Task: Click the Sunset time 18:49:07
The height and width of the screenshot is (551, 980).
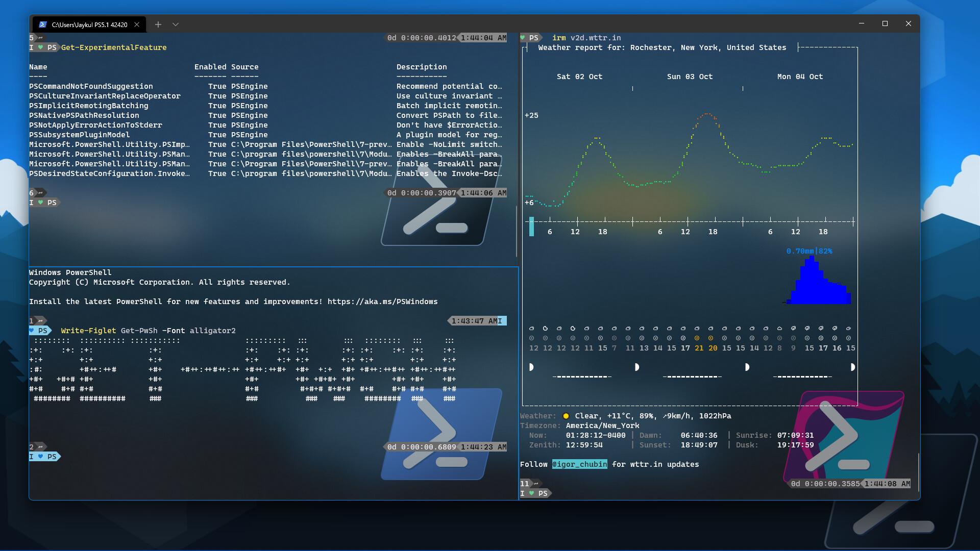Action: (699, 445)
